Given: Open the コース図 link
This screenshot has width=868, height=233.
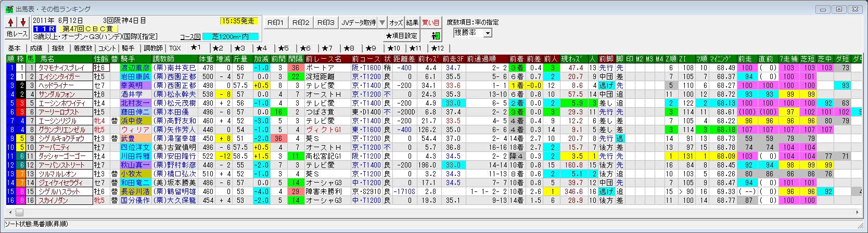Looking at the screenshot, I should [x=190, y=37].
